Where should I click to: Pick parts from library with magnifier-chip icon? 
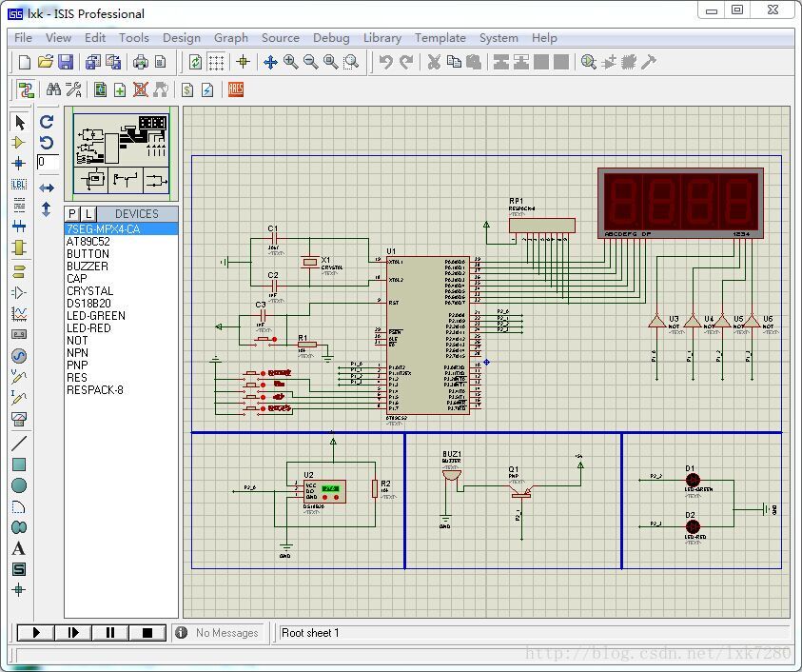coord(589,62)
